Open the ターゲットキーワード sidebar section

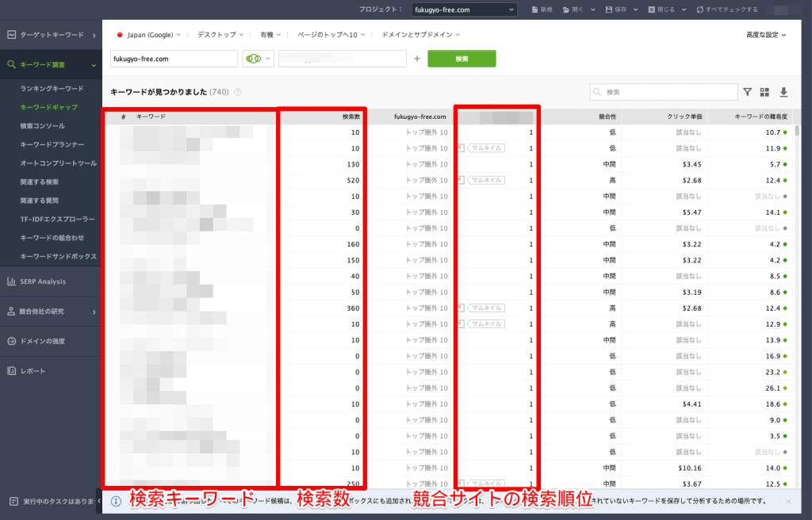(x=50, y=35)
